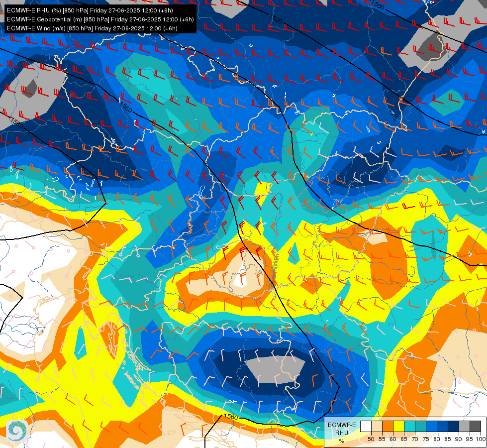The width and height of the screenshot is (487, 448).
Task: Click the light cyan 65-70 legend swatch
Action: click(x=409, y=426)
